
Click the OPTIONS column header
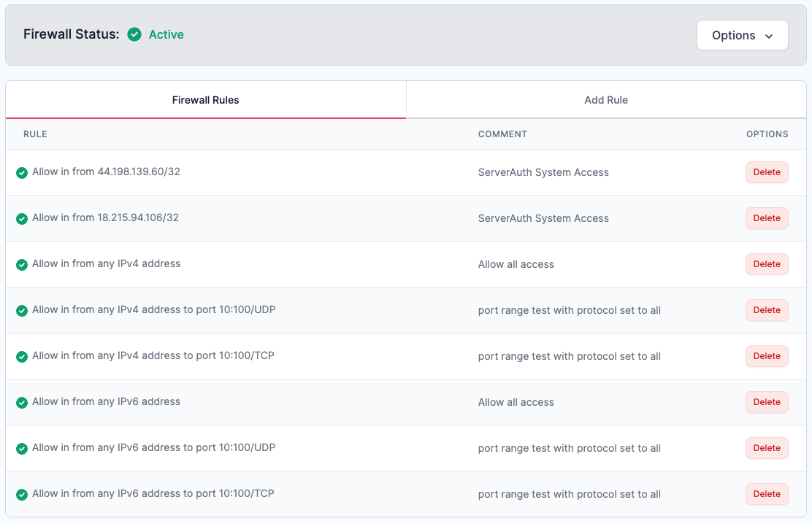pos(767,134)
